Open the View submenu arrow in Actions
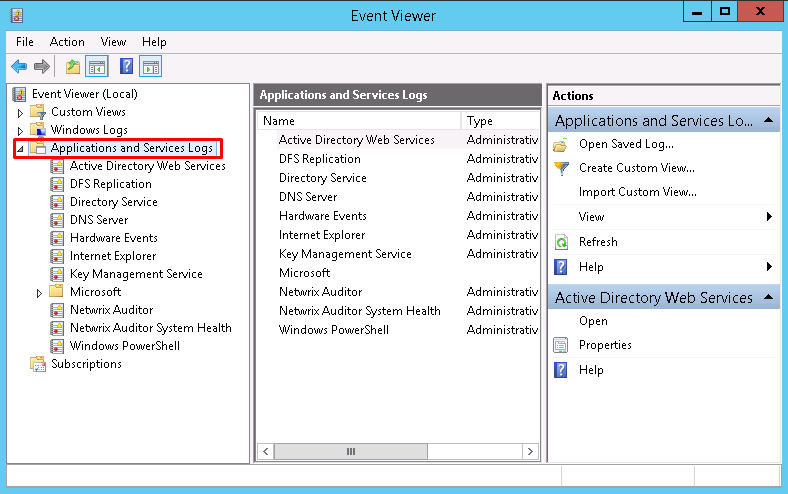The height and width of the screenshot is (494, 788). (x=769, y=217)
